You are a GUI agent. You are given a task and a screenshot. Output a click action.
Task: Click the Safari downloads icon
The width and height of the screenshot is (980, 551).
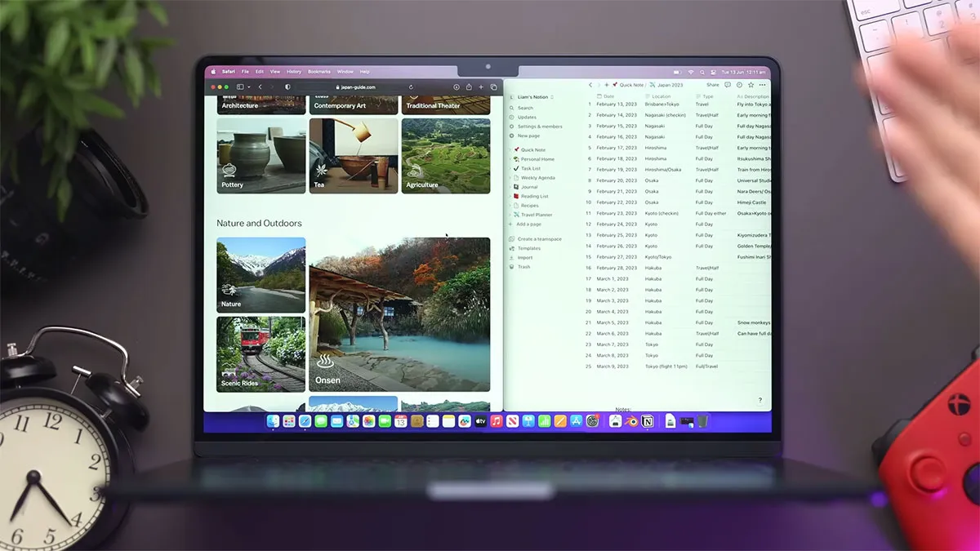[x=457, y=87]
